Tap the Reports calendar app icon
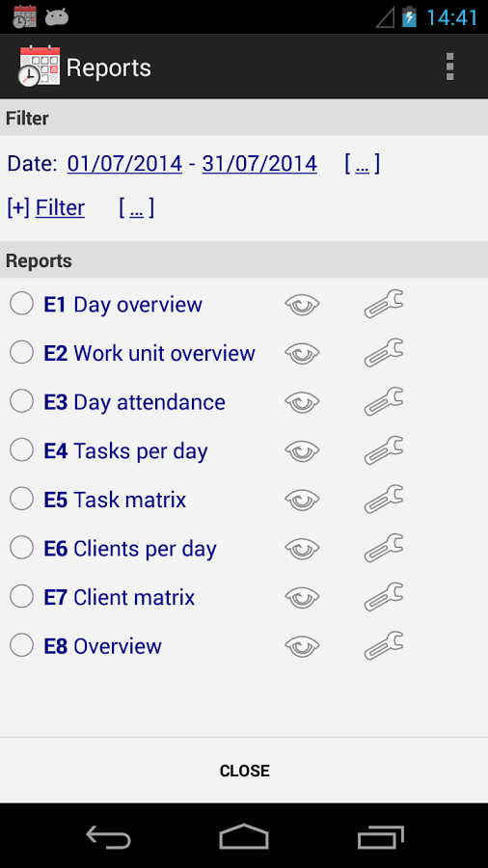488x868 pixels. (x=39, y=67)
